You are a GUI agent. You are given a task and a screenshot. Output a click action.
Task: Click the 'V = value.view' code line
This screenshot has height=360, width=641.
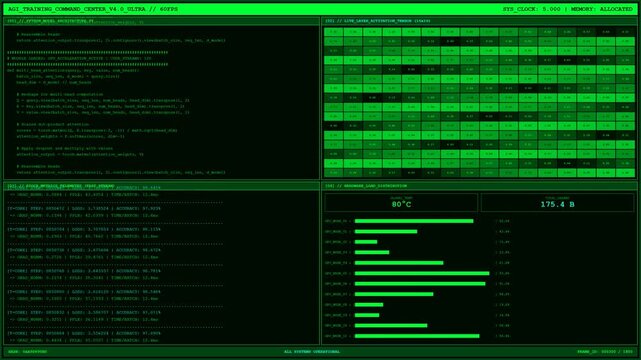coord(103,112)
